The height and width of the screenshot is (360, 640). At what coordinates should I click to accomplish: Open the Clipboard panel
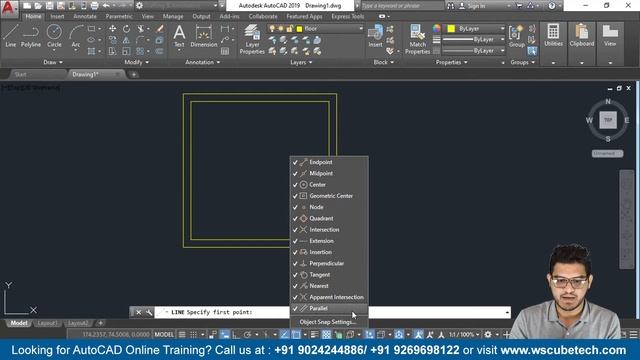tap(582, 35)
